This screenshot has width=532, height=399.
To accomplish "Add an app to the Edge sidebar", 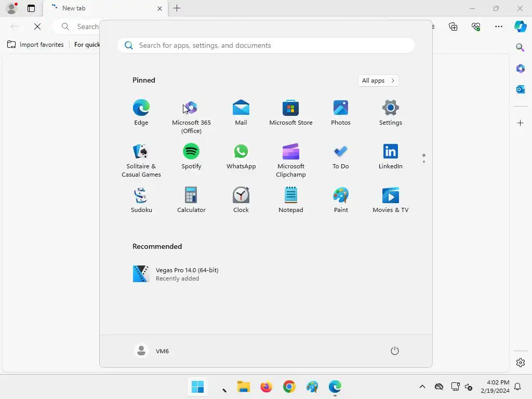I will point(520,123).
